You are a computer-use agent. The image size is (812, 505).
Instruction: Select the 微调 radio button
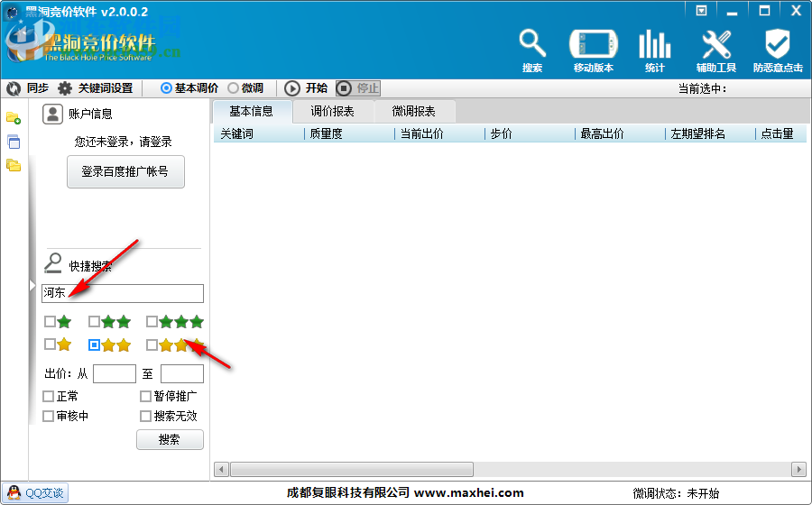[233, 88]
